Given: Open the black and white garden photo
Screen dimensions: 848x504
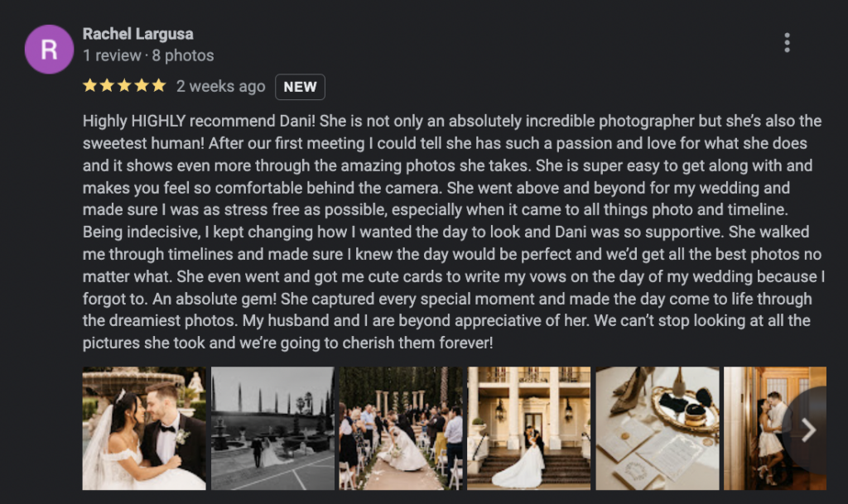Looking at the screenshot, I should (272, 429).
